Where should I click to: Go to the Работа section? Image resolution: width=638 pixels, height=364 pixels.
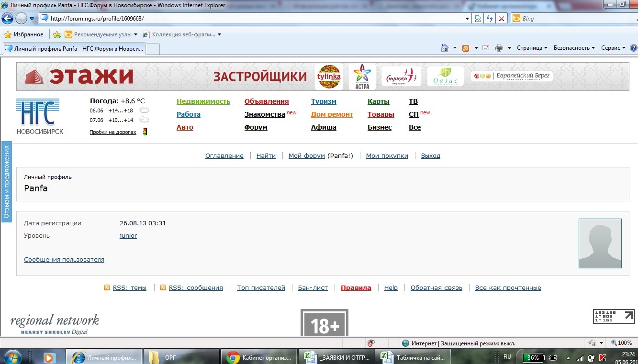point(189,114)
